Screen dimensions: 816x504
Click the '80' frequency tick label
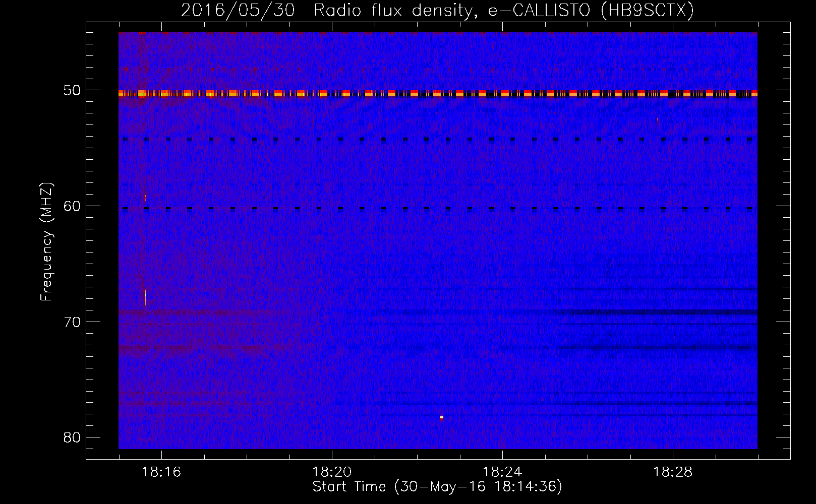[72, 437]
